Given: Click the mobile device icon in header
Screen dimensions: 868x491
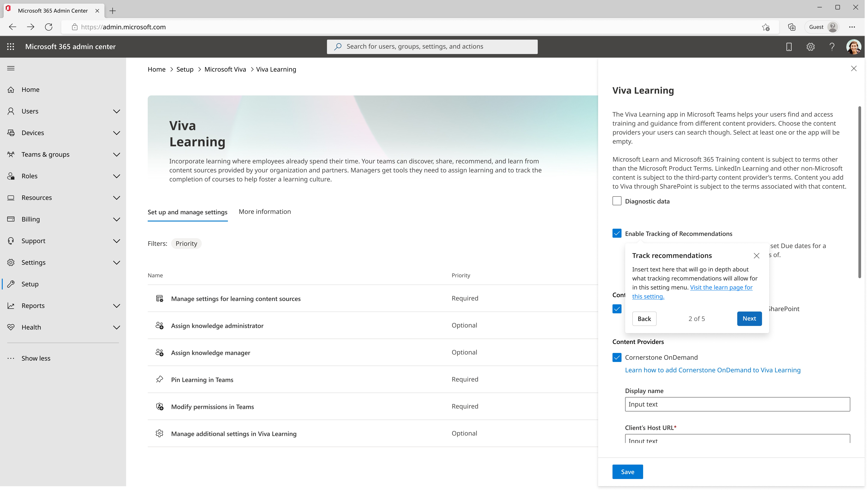Looking at the screenshot, I should tap(789, 47).
